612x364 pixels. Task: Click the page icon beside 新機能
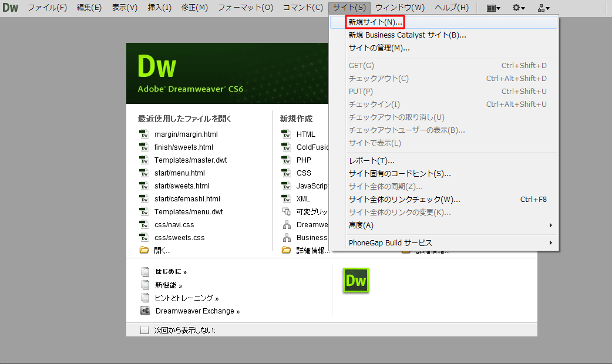pyautogui.click(x=145, y=285)
